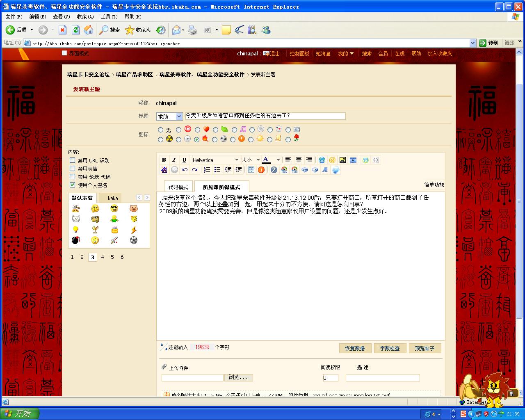
Task: Show previous emoticon tab with left arrow
Action: pos(139,198)
